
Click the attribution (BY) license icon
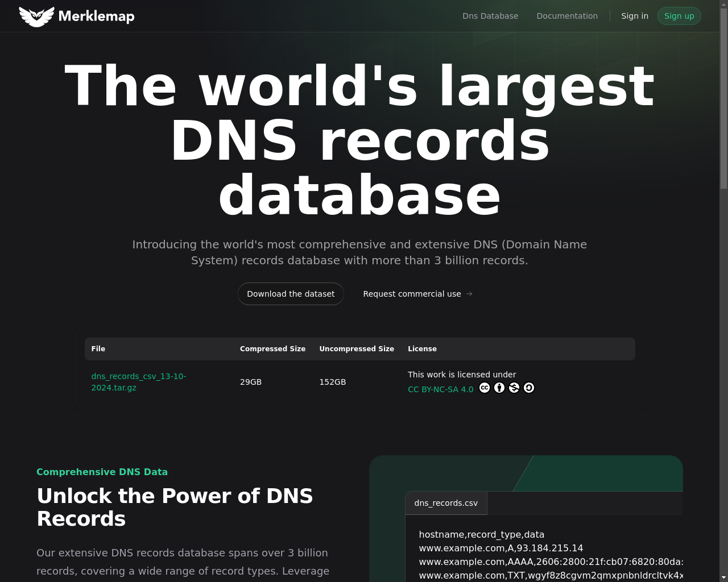[x=499, y=388]
